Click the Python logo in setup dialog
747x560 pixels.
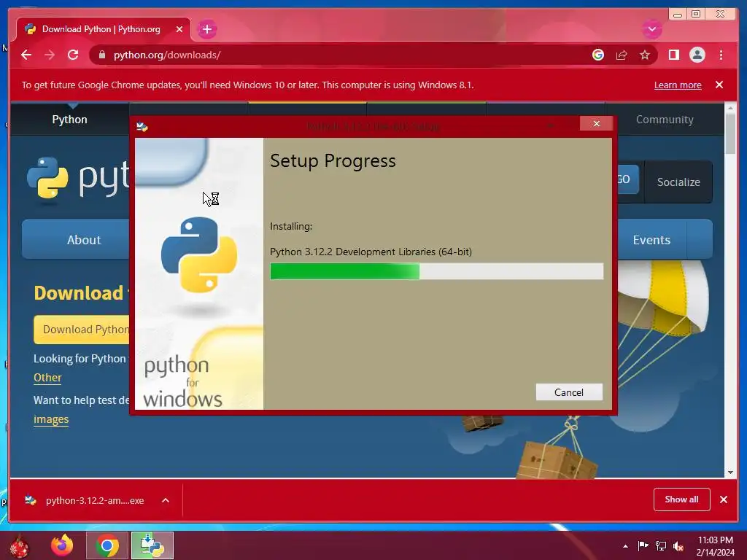[198, 254]
